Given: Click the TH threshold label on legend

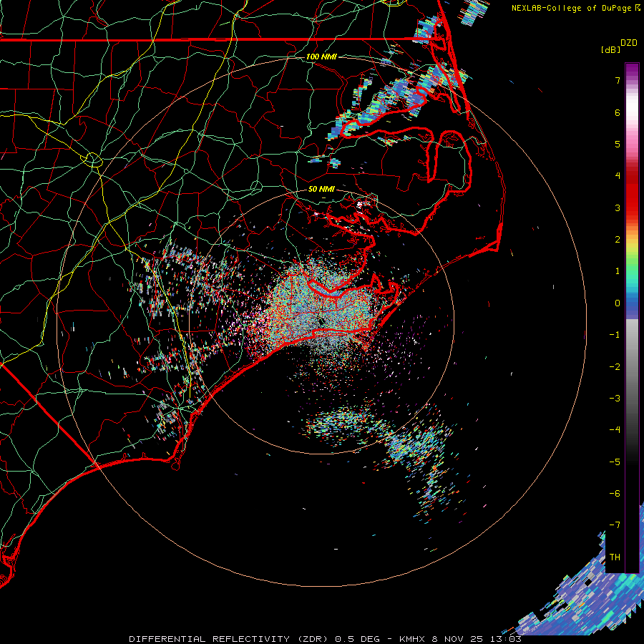Looking at the screenshot, I should pyautogui.click(x=615, y=557).
